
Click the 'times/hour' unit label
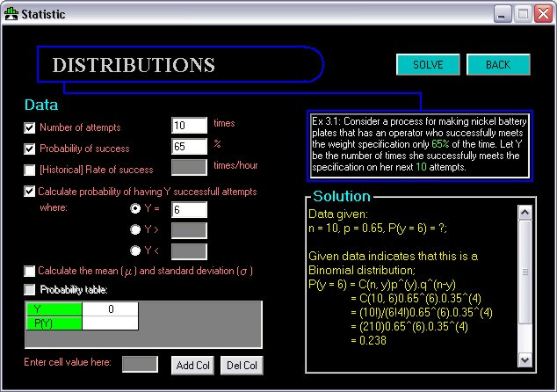click(x=235, y=165)
